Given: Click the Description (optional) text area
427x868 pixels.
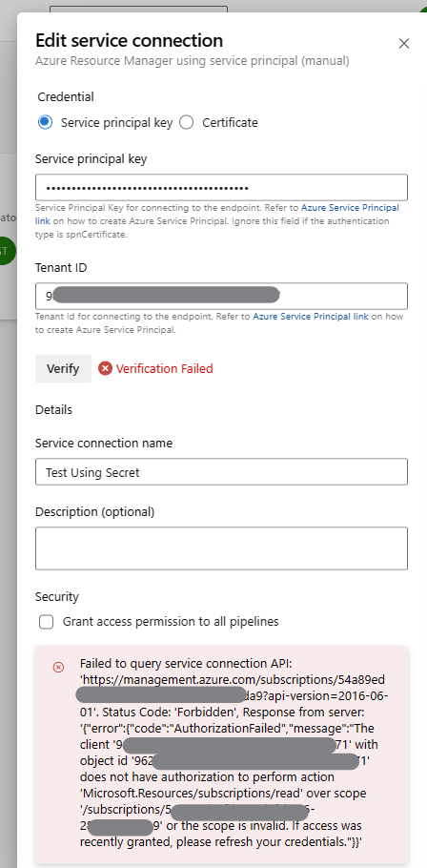Looking at the screenshot, I should [x=221, y=548].
